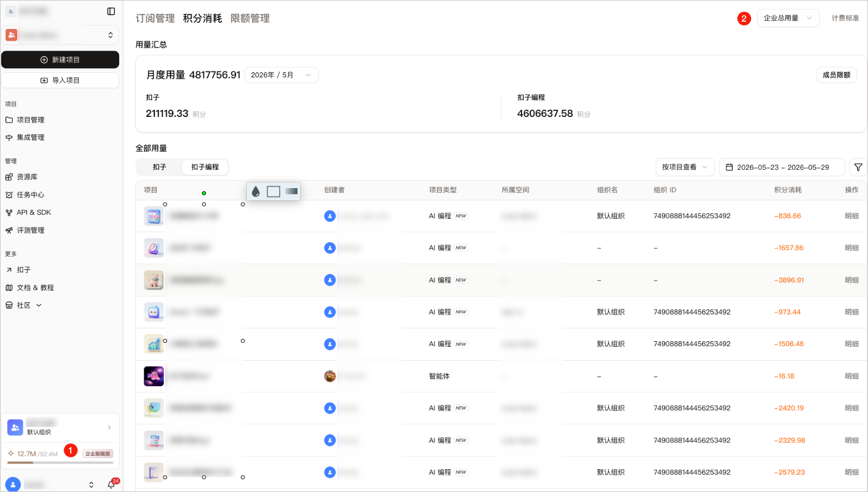Click the 新建项目 button

(60, 60)
